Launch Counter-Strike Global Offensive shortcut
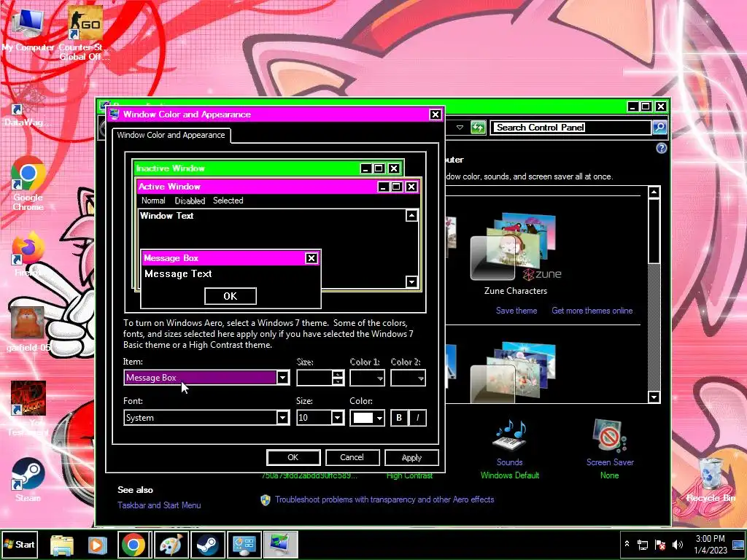Image resolution: width=747 pixels, height=560 pixels. click(85, 32)
